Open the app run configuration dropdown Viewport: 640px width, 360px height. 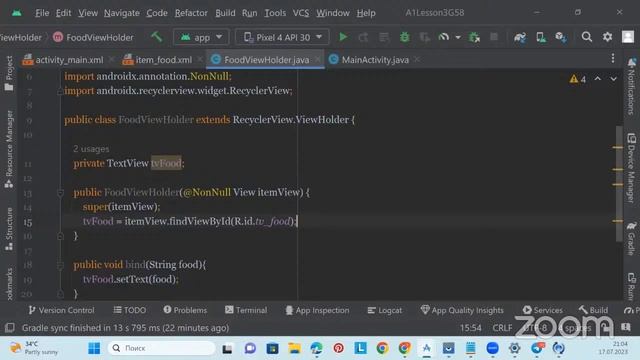point(201,37)
